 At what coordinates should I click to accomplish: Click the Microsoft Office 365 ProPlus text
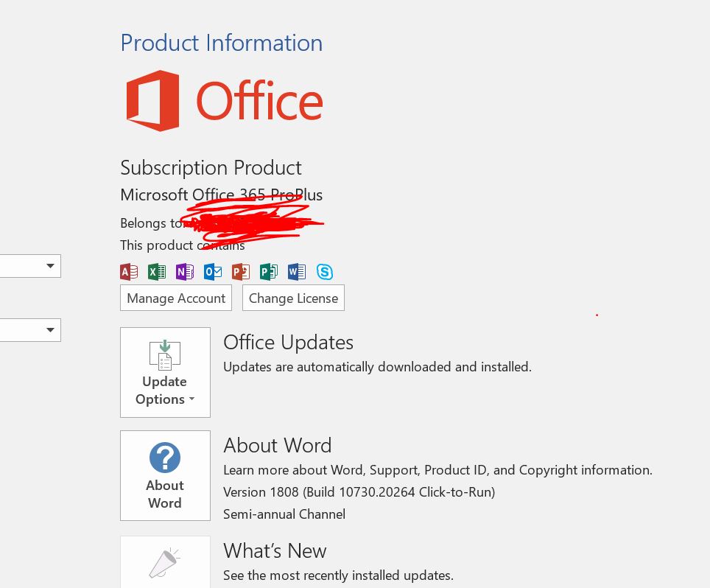222,195
